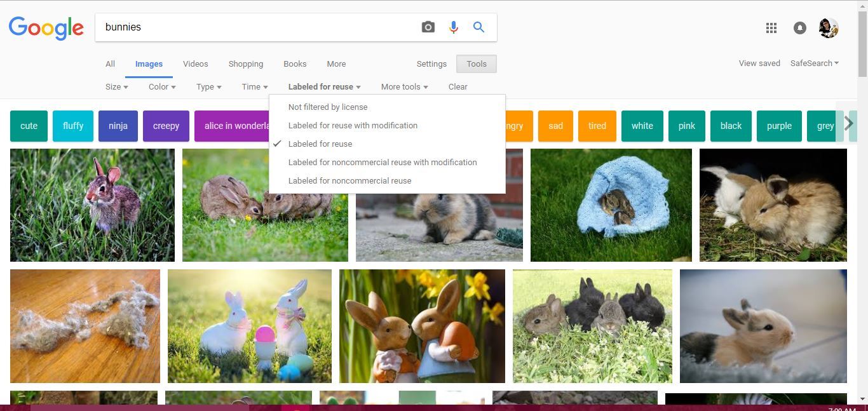The height and width of the screenshot is (411, 868).
Task: Start voice search with the microphone icon
Action: (454, 27)
